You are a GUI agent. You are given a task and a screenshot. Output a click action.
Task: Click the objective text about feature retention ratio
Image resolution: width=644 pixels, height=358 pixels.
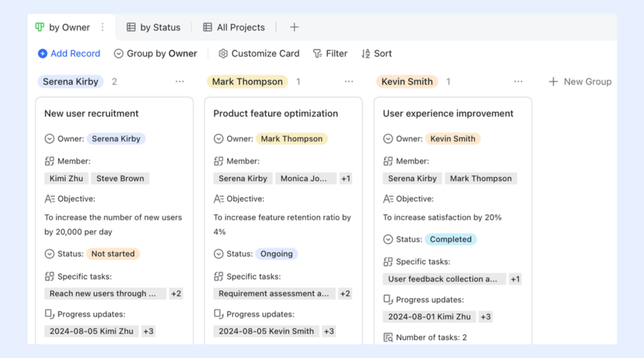click(x=282, y=225)
